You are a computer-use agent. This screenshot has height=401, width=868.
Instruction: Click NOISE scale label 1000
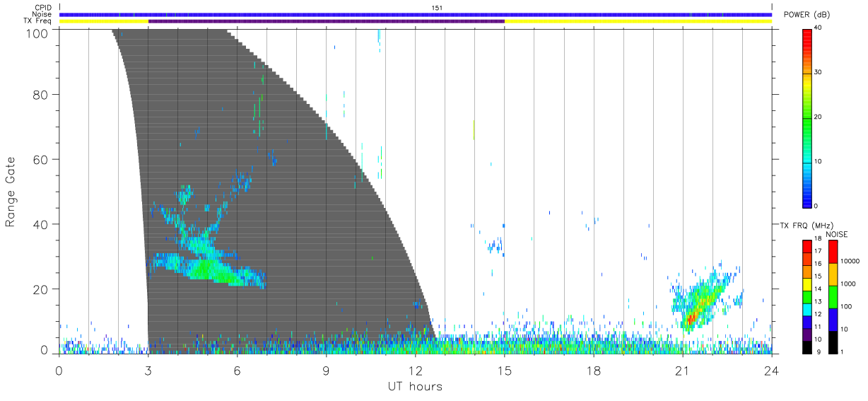(x=849, y=284)
